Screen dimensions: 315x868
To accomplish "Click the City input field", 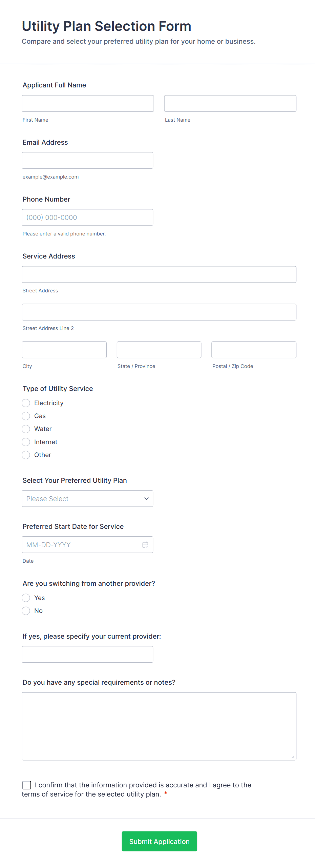I will (64, 350).
